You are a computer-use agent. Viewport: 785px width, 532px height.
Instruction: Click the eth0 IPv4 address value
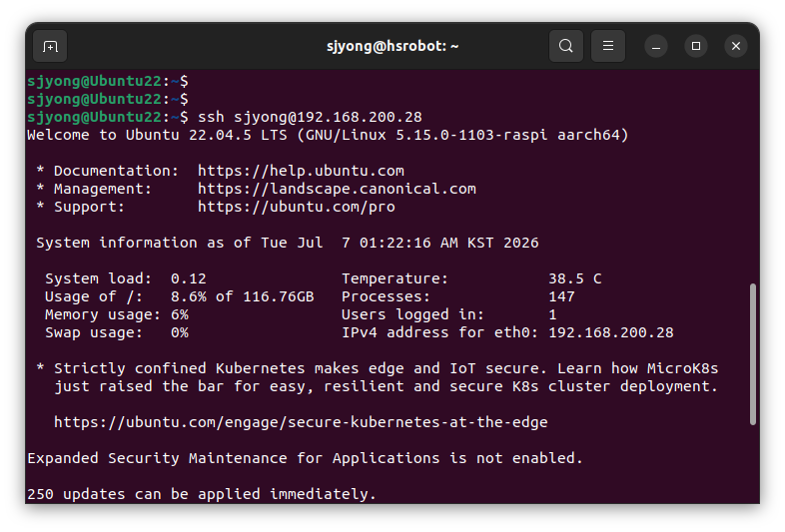(x=611, y=332)
